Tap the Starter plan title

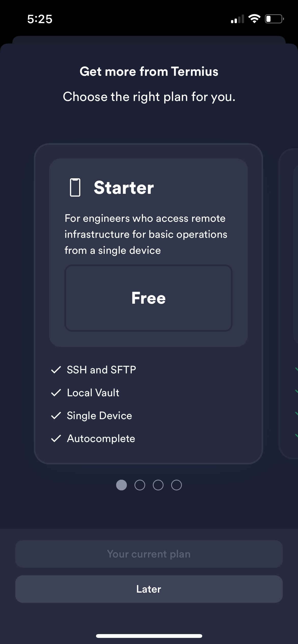124,188
